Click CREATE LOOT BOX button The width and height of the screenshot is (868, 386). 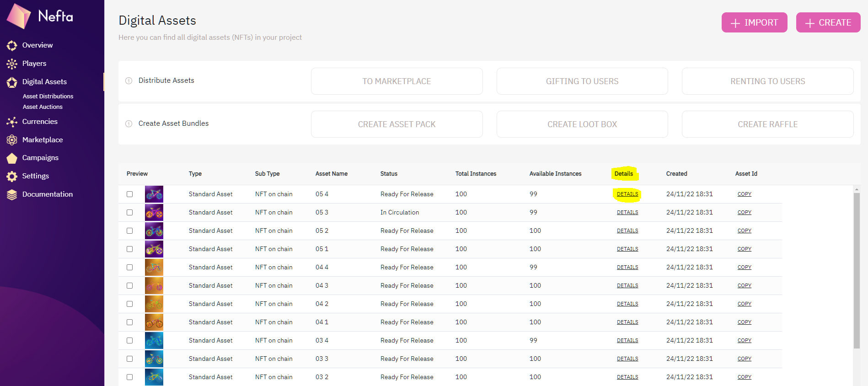click(x=582, y=124)
